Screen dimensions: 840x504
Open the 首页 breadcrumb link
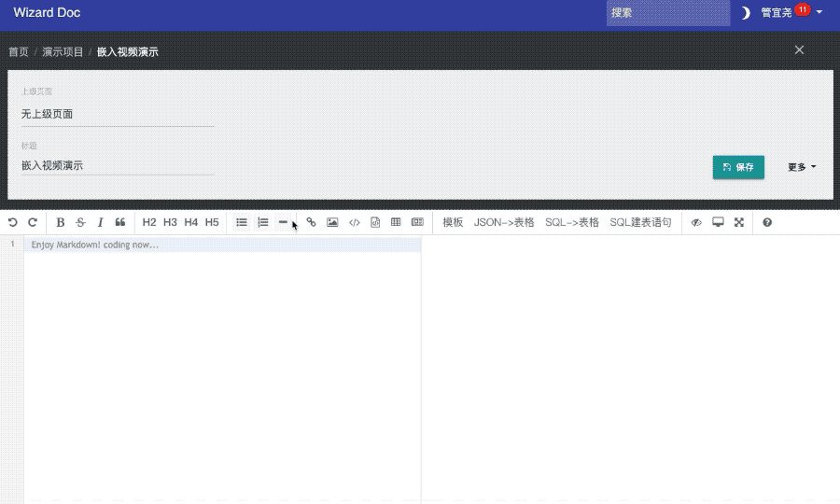tap(19, 52)
